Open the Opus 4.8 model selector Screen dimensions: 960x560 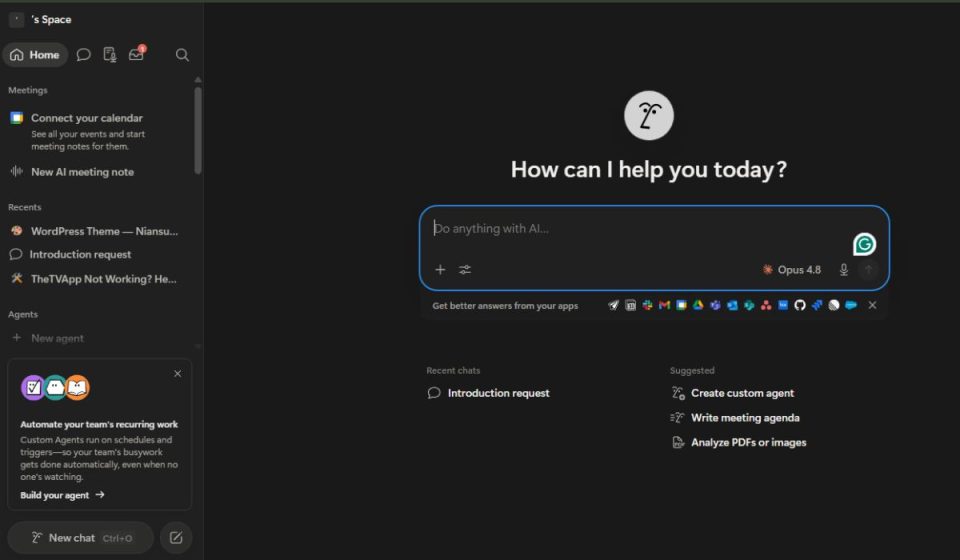pos(792,270)
